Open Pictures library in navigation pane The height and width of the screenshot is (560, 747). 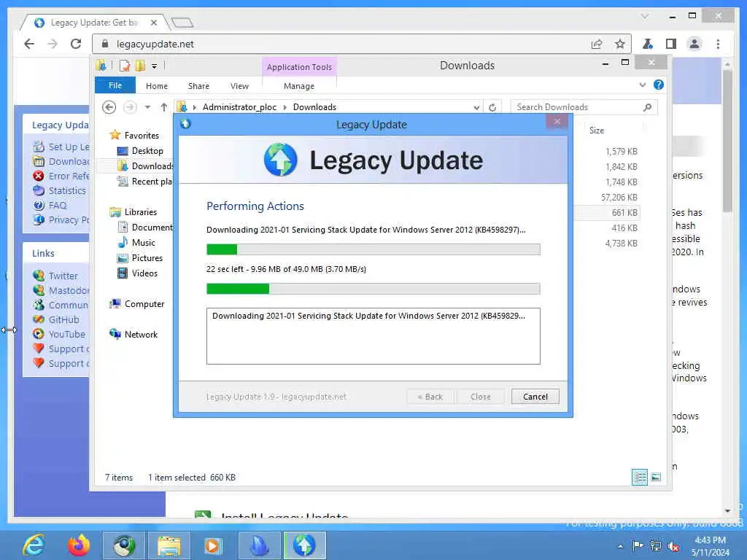(140, 257)
